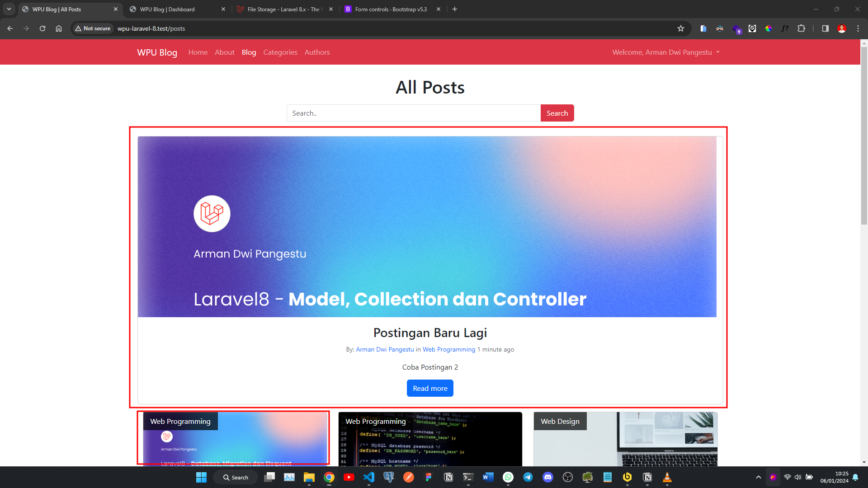The image size is (868, 488).
Task: Open the new tab plus button
Action: [455, 9]
